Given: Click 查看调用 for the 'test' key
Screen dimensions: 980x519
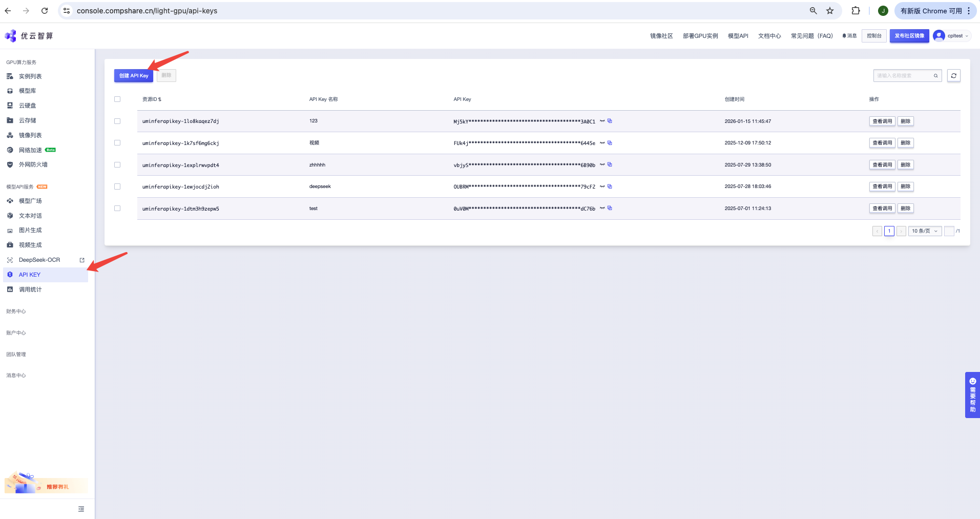Looking at the screenshot, I should (x=882, y=209).
